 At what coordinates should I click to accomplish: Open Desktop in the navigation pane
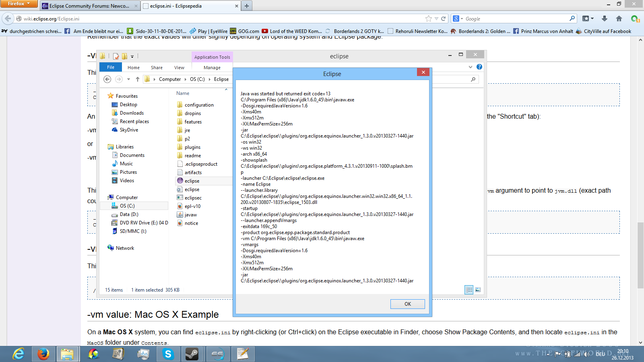[124, 105]
